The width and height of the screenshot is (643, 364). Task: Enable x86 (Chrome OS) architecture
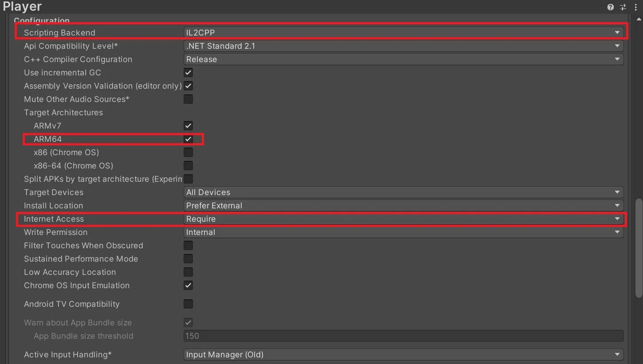tap(188, 153)
